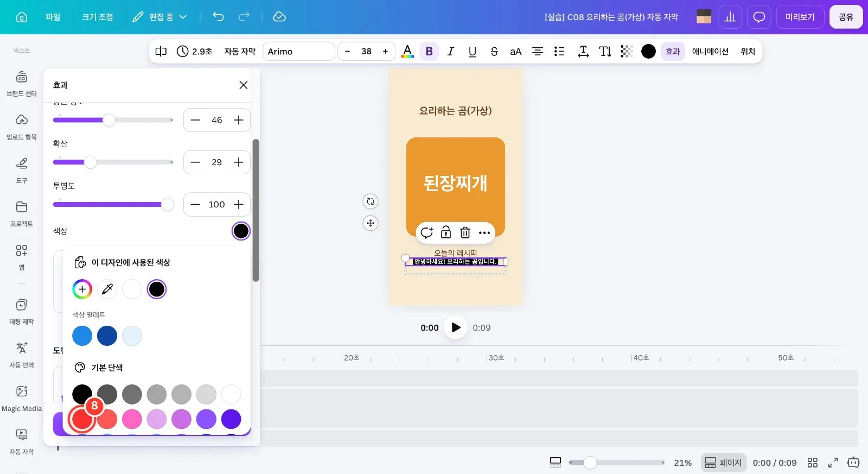This screenshot has height=474, width=868.
Task: Delete the selected element with trash icon
Action: tap(465, 233)
